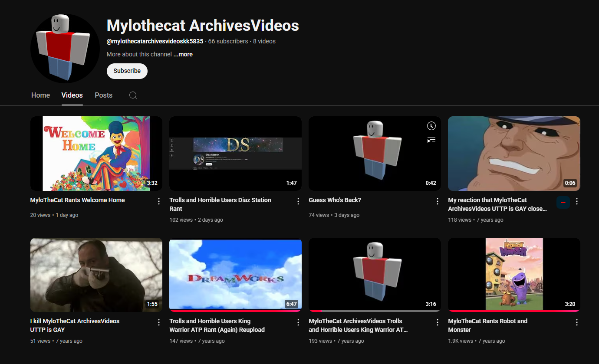The width and height of the screenshot is (599, 364).
Task: Click the channel handle @mylothecatarchivesvideoskk5835
Action: pyautogui.click(x=155, y=41)
